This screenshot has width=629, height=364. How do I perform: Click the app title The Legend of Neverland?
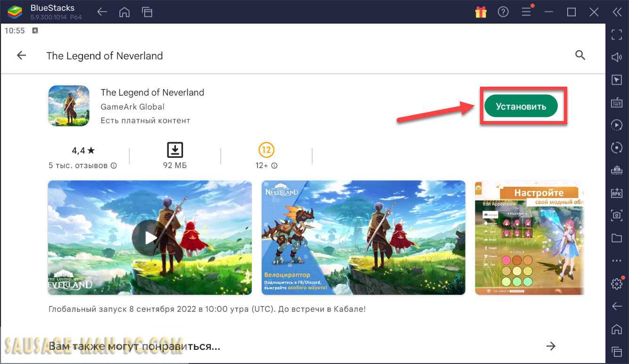152,92
